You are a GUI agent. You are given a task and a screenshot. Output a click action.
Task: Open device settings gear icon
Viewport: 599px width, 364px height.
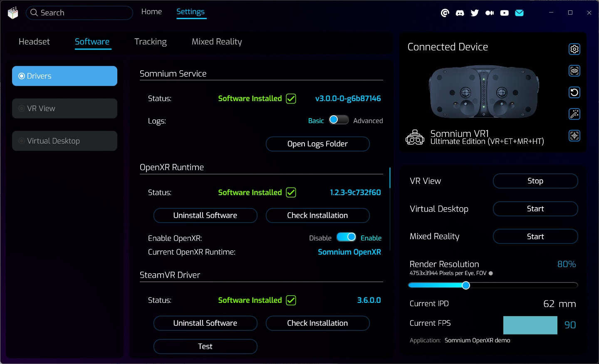[x=574, y=49]
